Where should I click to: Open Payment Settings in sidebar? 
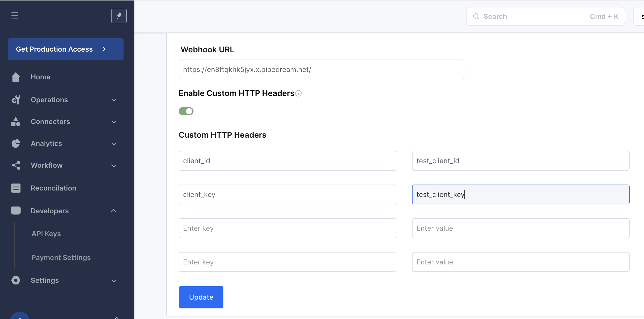[x=61, y=257]
